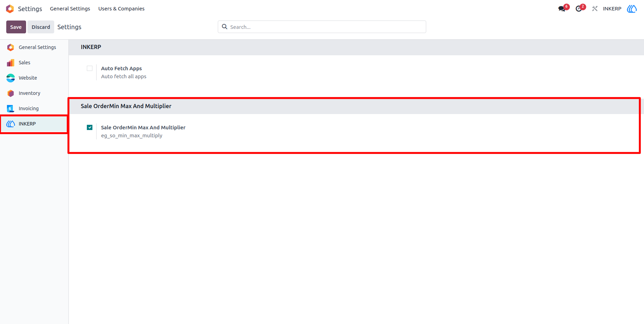644x324 pixels.
Task: Uncheck Sale OrderMin Max And Multiplier checkbox
Action: (x=90, y=128)
